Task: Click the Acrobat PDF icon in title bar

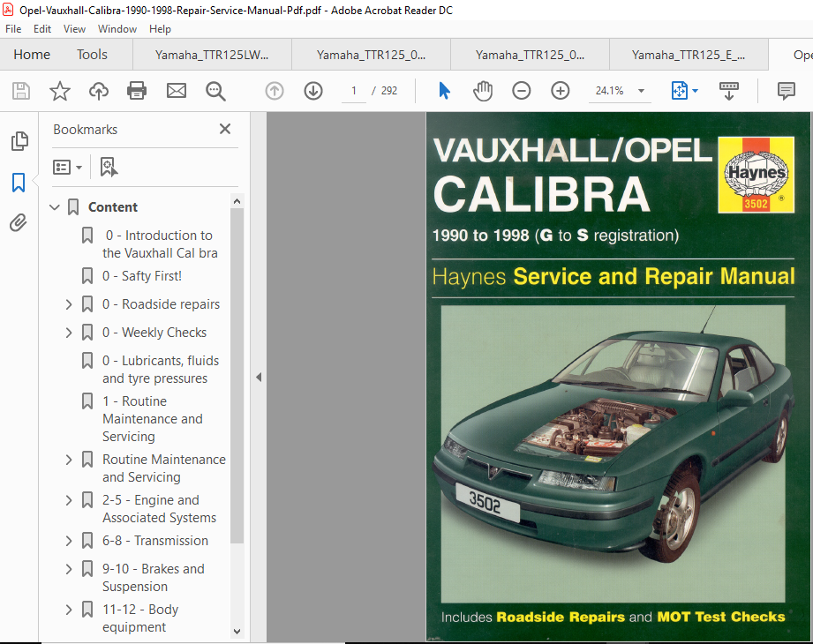Action: click(x=8, y=10)
